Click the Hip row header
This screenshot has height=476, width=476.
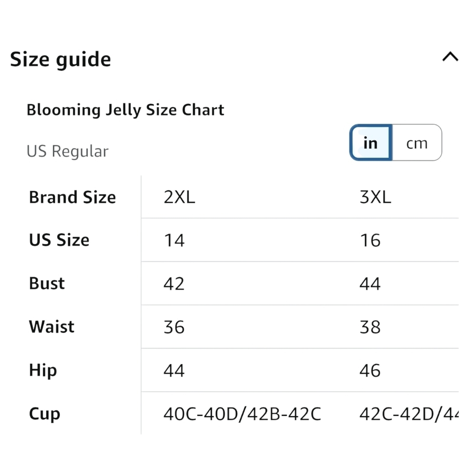pos(43,371)
